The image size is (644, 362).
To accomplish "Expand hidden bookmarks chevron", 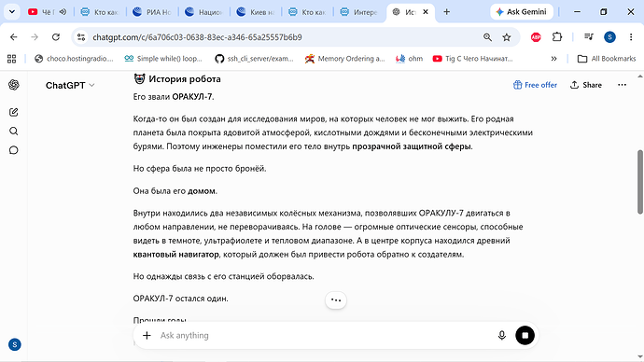I will [x=553, y=59].
